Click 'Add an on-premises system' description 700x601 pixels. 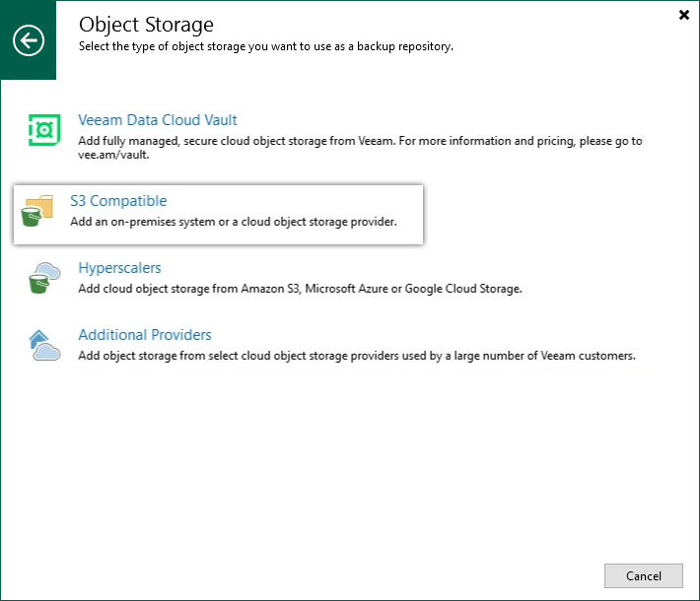point(234,222)
